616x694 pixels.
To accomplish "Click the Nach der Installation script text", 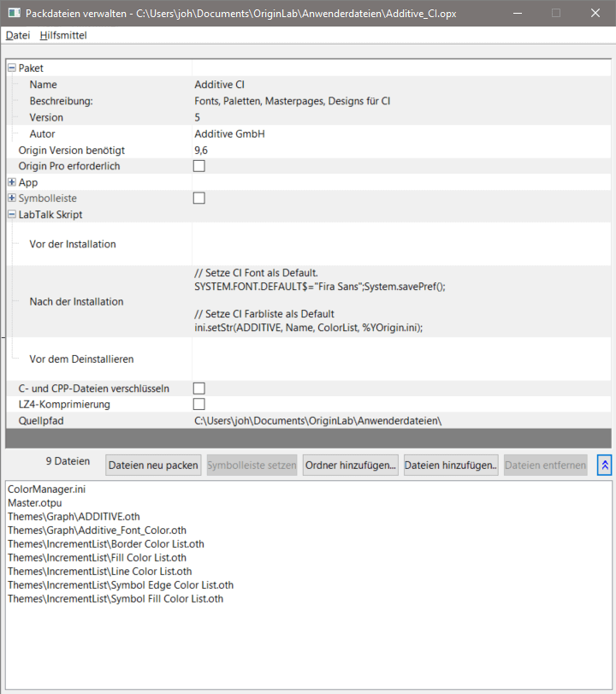I will 401,301.
